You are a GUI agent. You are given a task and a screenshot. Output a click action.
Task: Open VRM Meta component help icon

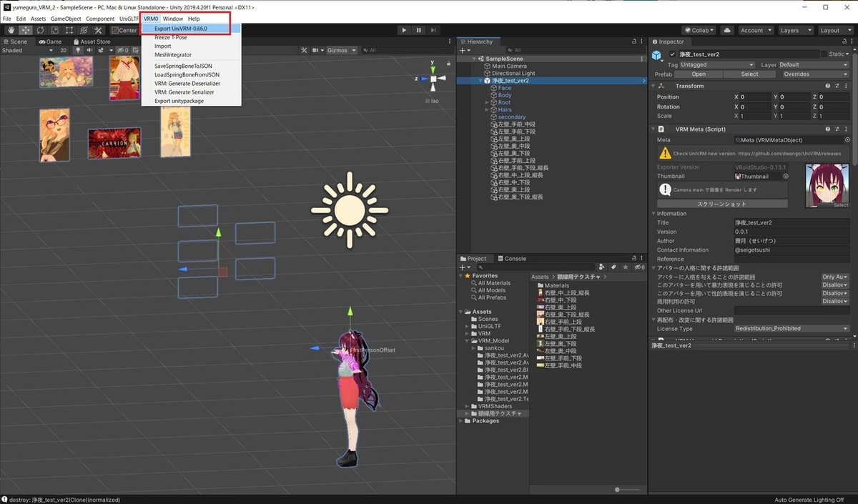coord(827,129)
